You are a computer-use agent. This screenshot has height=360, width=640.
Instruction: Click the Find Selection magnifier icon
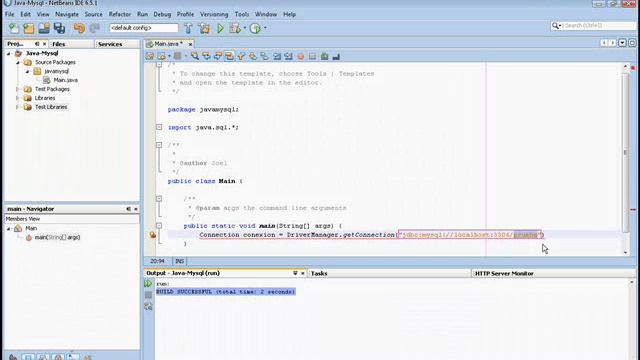[x=195, y=56]
